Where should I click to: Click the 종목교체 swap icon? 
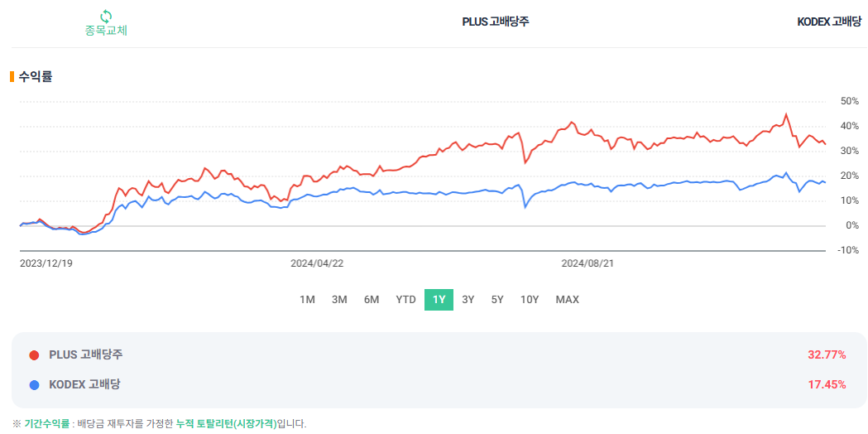coord(106,16)
